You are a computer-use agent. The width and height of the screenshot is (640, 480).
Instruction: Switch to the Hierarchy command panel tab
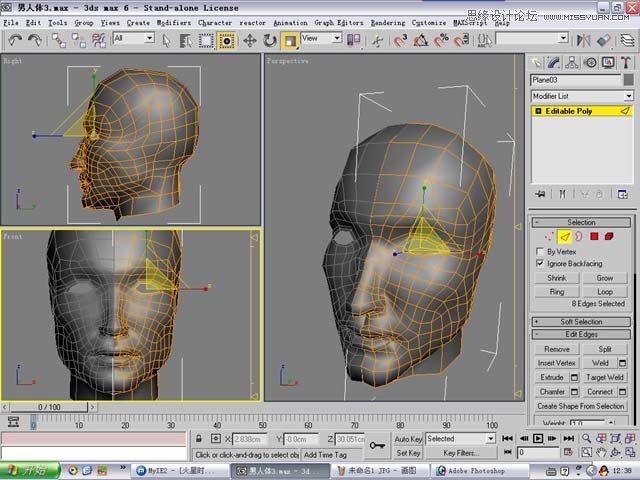coord(572,62)
